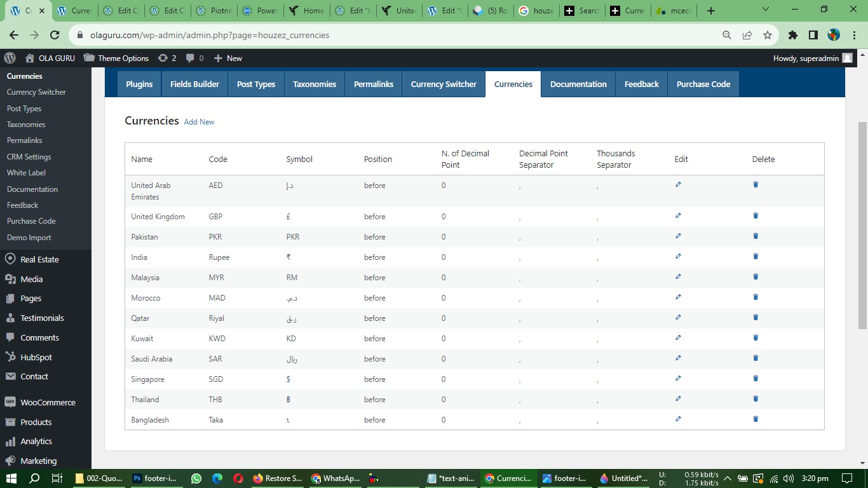
Task: Open the Documentation tab
Action: click(x=578, y=84)
